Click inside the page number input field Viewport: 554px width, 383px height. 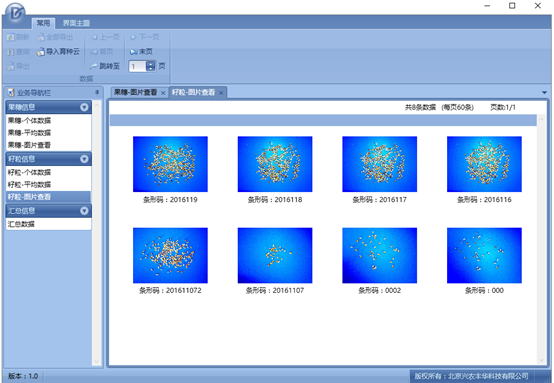click(138, 66)
